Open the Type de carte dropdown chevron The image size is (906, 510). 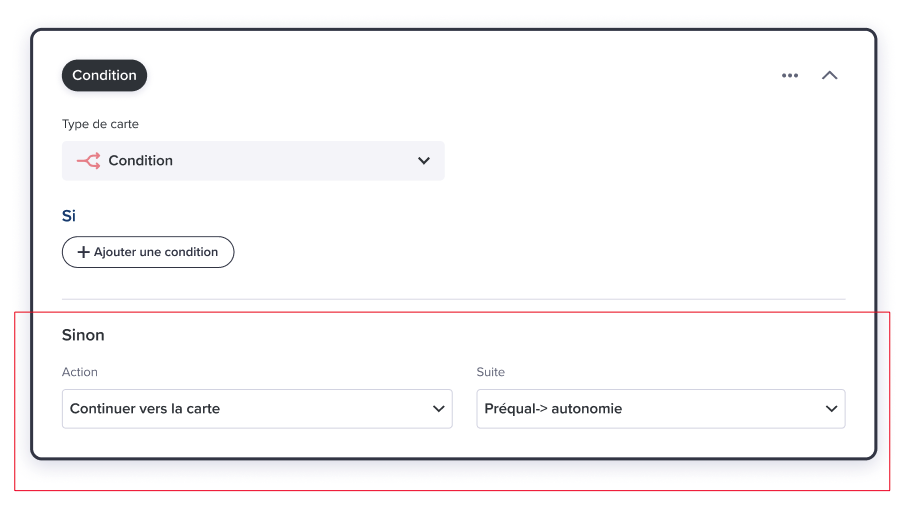424,161
